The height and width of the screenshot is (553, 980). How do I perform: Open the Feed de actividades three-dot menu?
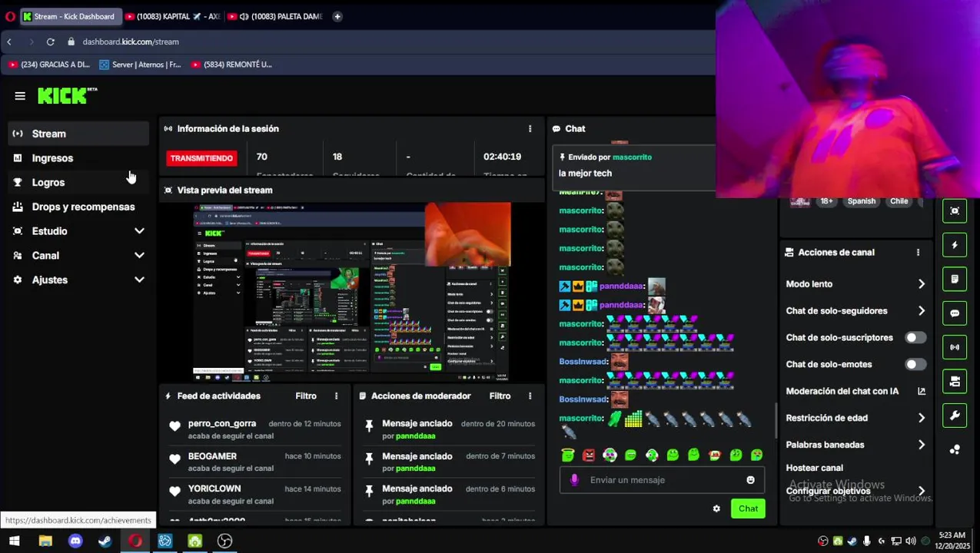pos(336,396)
